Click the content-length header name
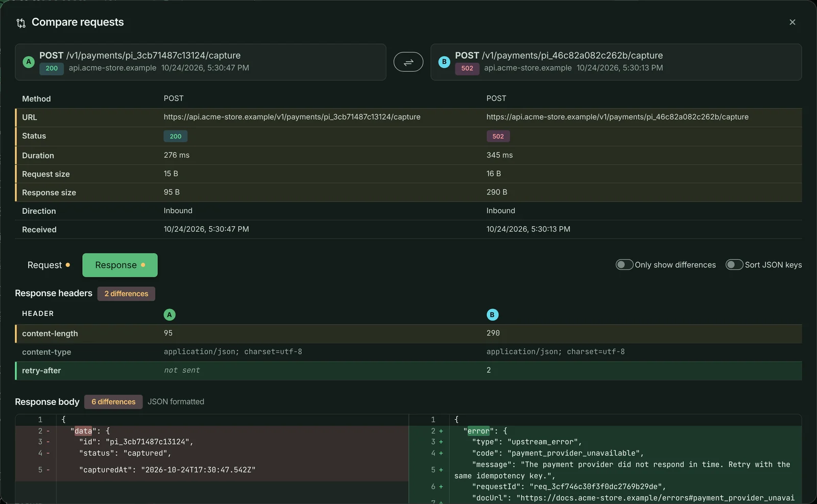Image resolution: width=817 pixels, height=504 pixels. pyautogui.click(x=50, y=333)
